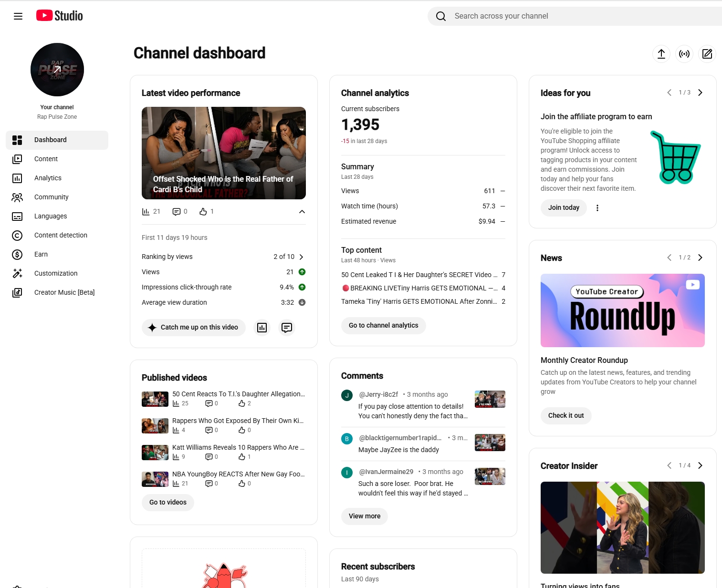Open the 'NBA YoungBoy REACTS After New Gay Foo…' title
722x588 pixels.
(x=239, y=475)
